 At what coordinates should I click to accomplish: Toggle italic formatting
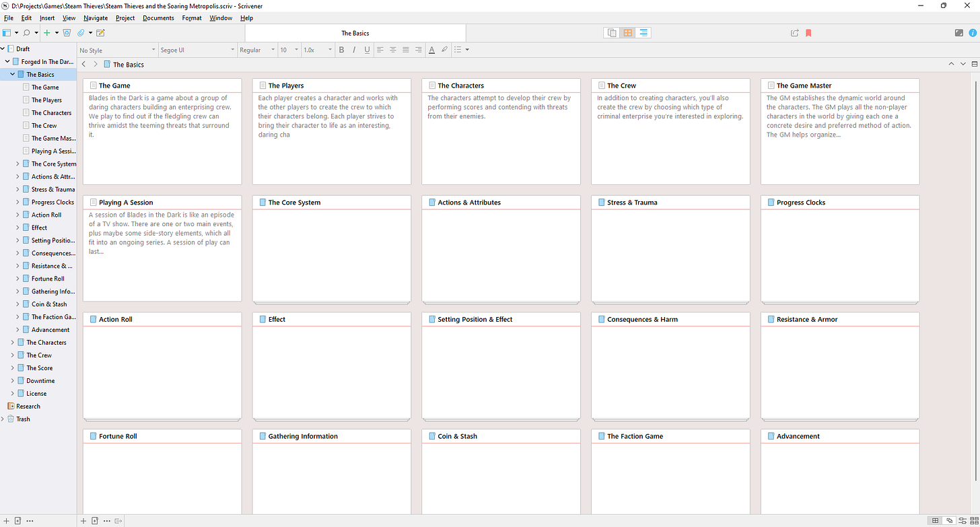click(x=354, y=50)
